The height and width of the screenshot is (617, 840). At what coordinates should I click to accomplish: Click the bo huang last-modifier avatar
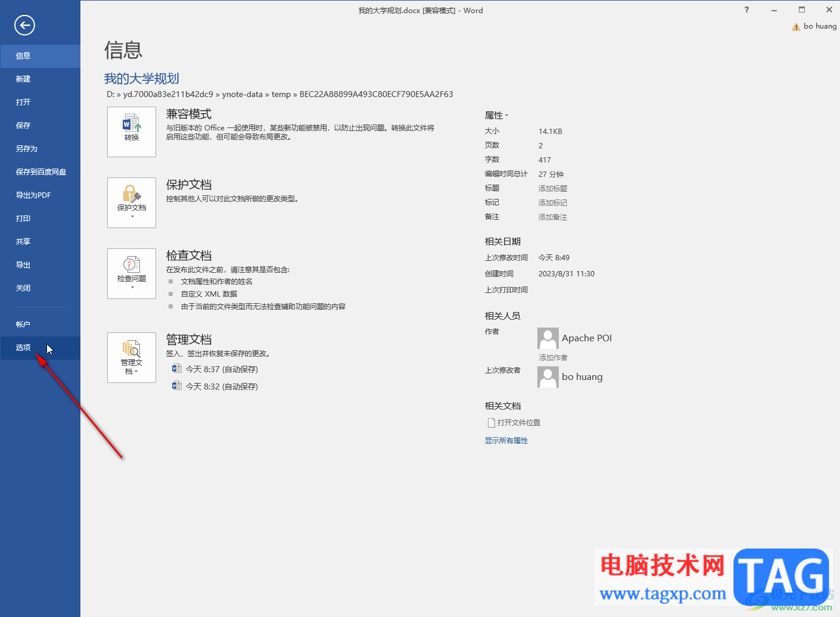click(x=548, y=377)
